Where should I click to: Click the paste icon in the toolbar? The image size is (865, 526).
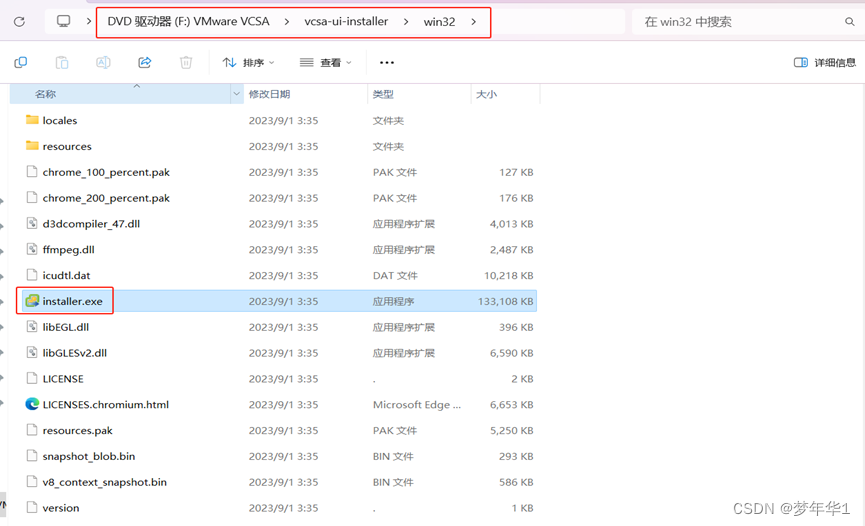click(x=62, y=62)
